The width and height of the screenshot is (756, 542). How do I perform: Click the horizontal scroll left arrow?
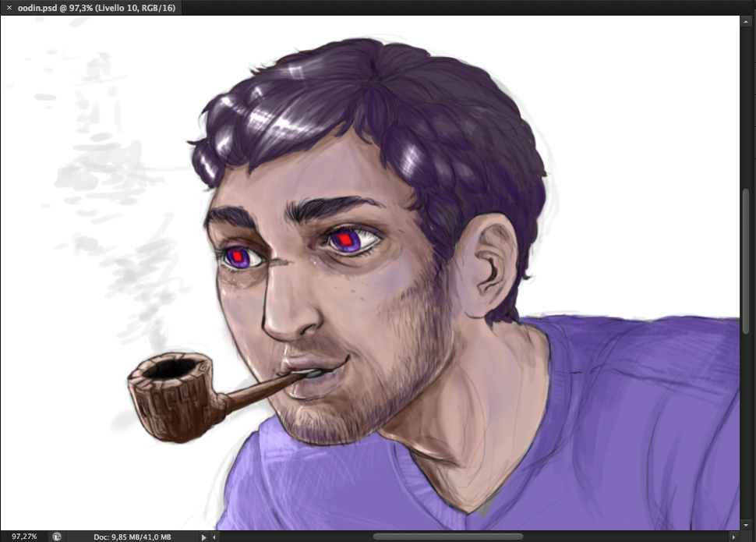214,537
